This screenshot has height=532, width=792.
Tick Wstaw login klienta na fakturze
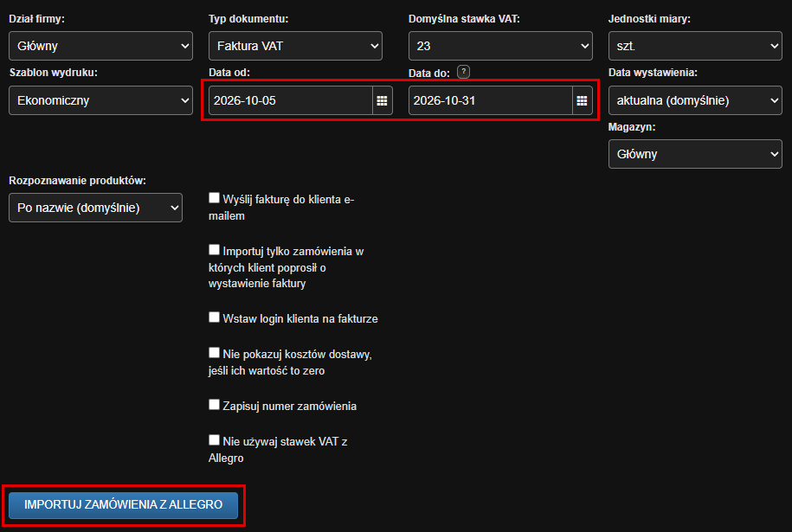click(x=214, y=317)
